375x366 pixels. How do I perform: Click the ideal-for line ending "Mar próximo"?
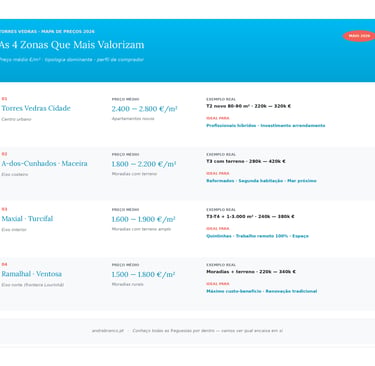pyautogui.click(x=261, y=181)
